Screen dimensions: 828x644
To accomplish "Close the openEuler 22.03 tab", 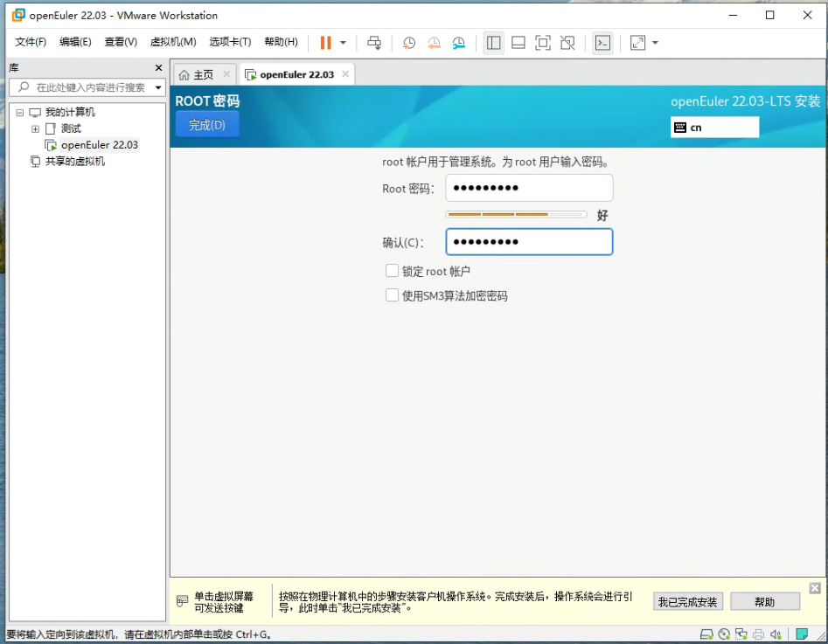I will pos(345,74).
